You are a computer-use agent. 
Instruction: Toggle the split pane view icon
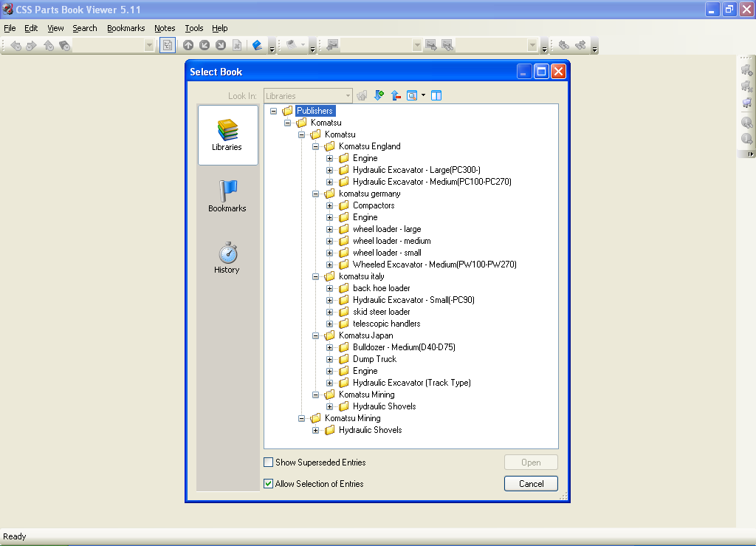click(x=436, y=95)
